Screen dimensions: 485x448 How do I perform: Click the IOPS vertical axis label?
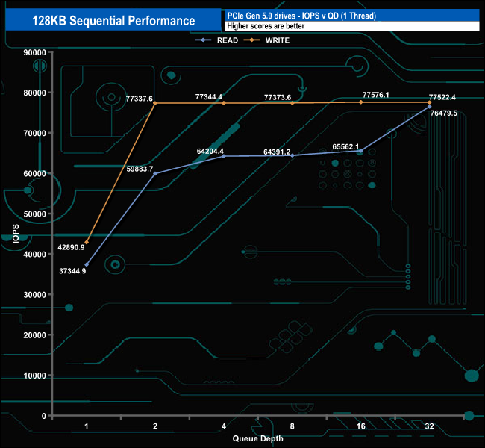(x=16, y=234)
